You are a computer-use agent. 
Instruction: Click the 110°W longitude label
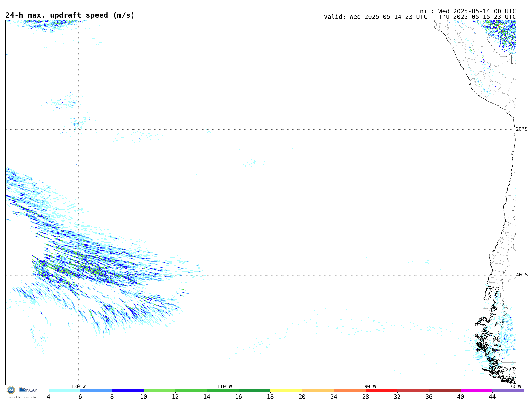[224, 386]
